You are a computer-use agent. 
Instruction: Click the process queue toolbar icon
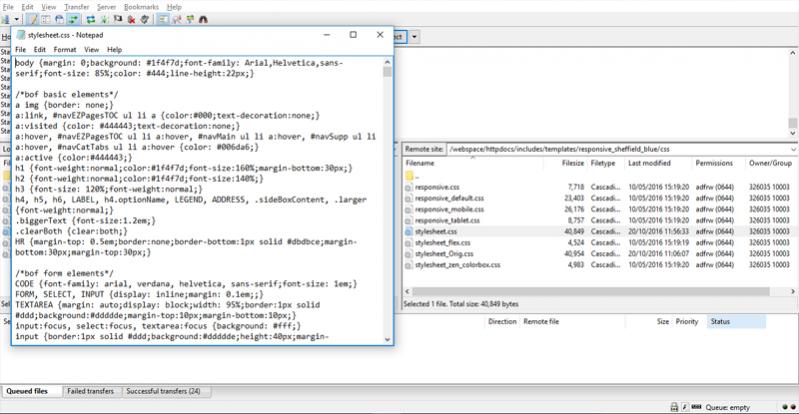point(104,19)
